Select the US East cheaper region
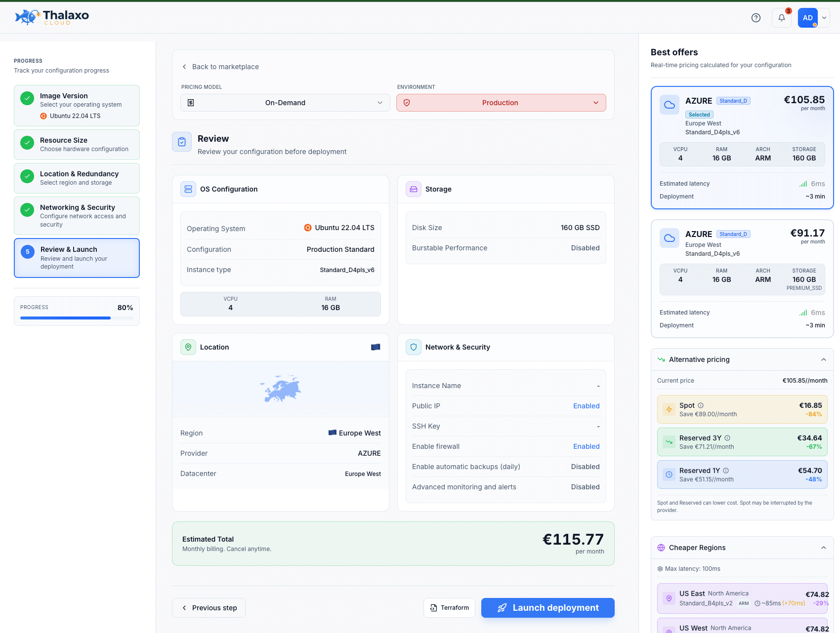 point(742,598)
